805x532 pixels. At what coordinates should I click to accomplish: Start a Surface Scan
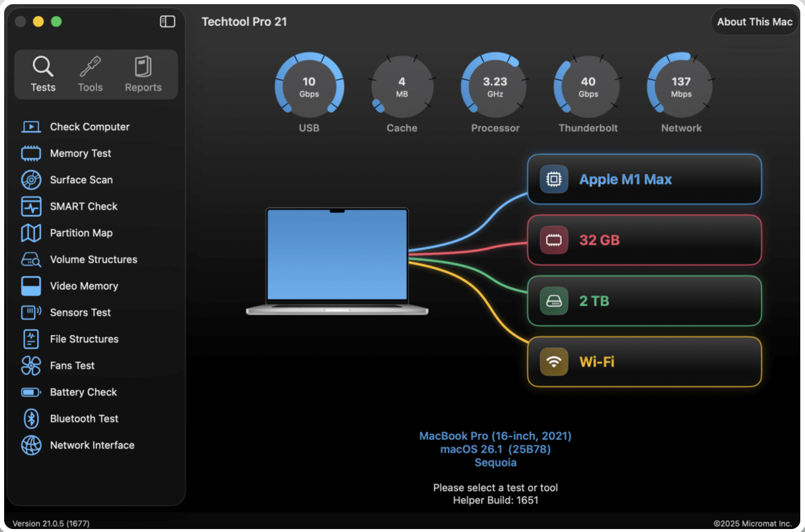pos(81,180)
